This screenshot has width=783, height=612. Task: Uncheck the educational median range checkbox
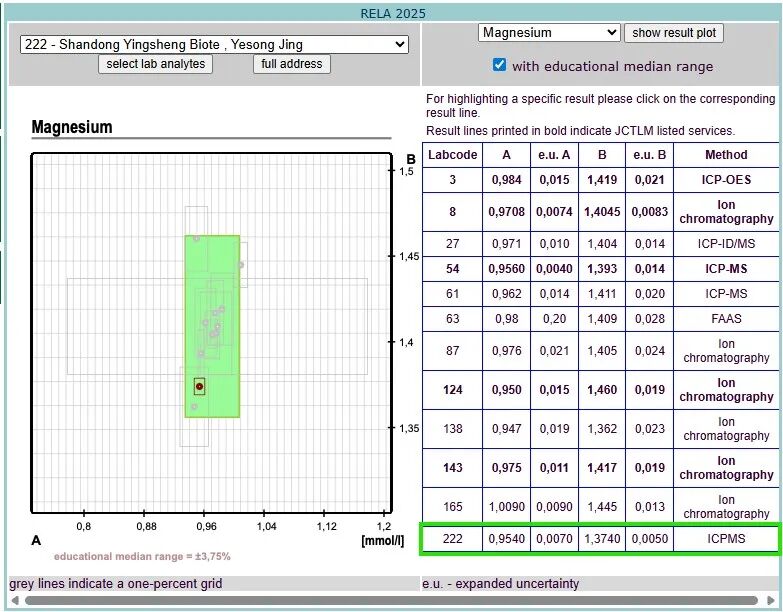point(500,65)
